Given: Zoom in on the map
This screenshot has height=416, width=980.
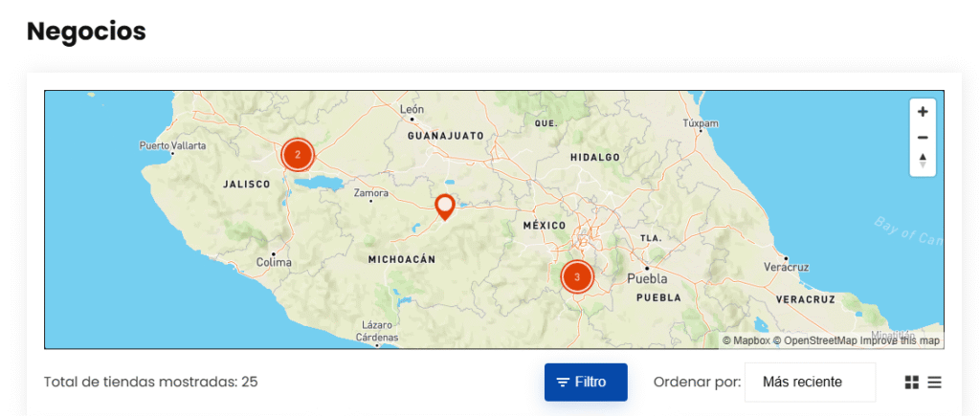Looking at the screenshot, I should click(x=923, y=112).
